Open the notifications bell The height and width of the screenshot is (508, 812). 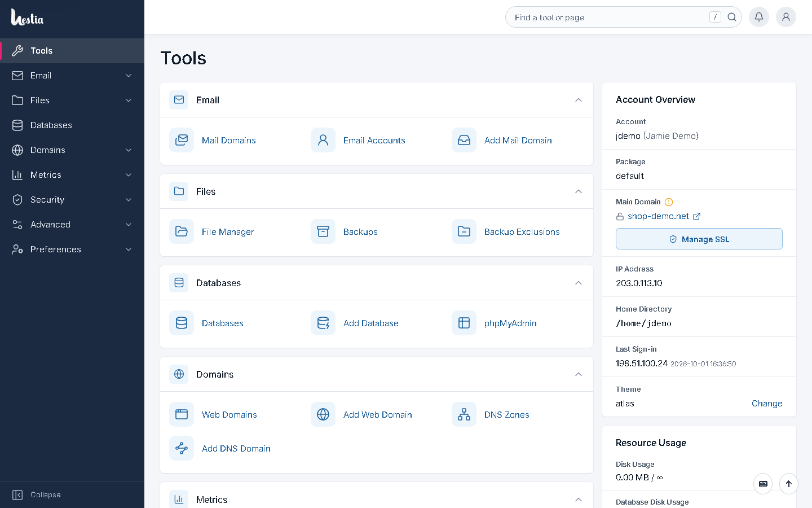(x=759, y=17)
